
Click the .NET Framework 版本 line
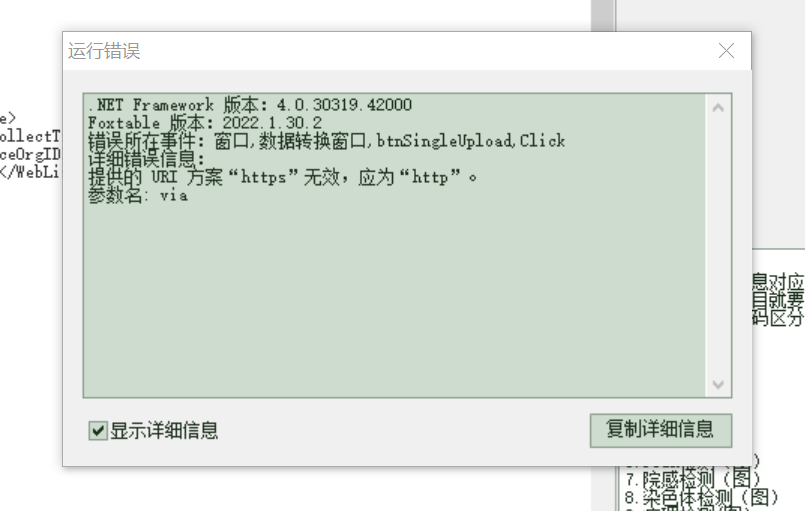pyautogui.click(x=250, y=105)
